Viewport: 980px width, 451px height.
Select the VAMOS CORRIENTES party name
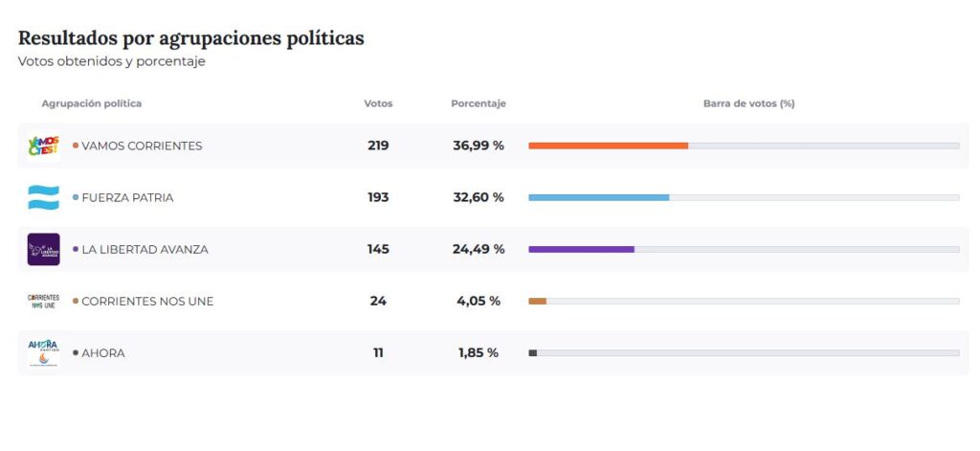pos(142,146)
